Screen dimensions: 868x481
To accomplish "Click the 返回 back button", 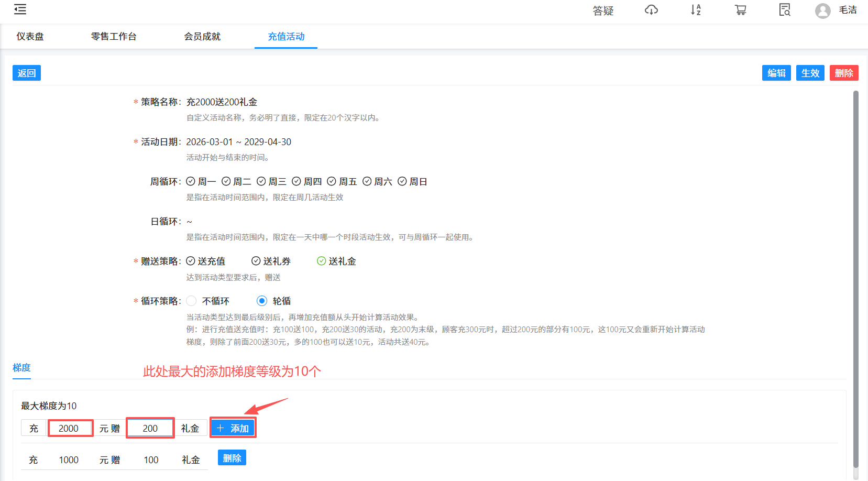I will tap(26, 73).
